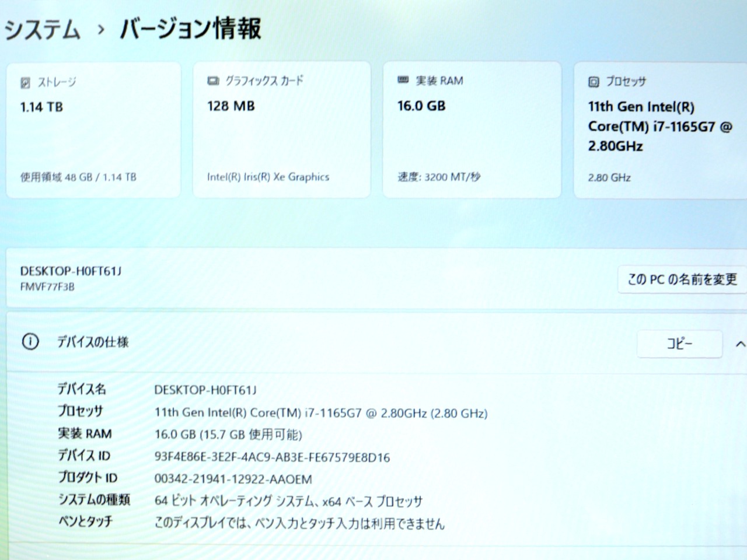Select the Intel(R) Iris(R) Xe Graphics text
747x560 pixels.
[268, 177]
